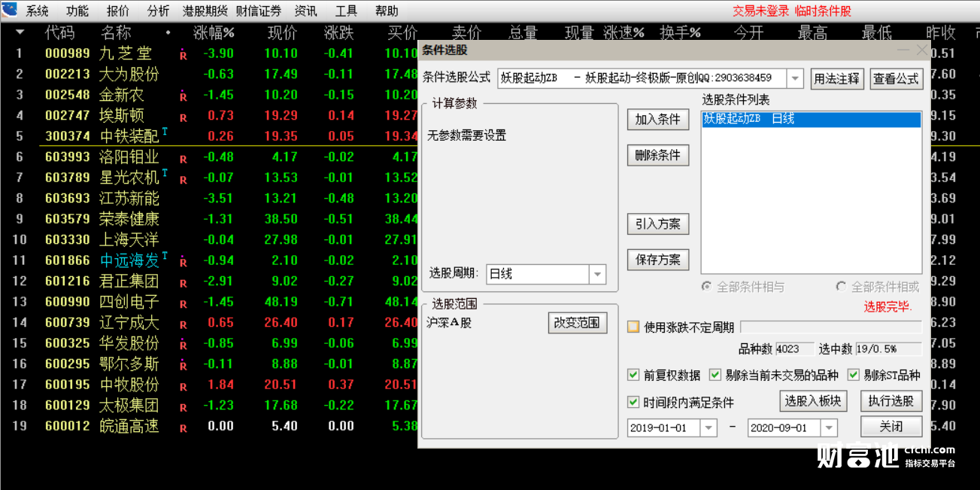Sort by the 涨跌 column header

click(339, 32)
